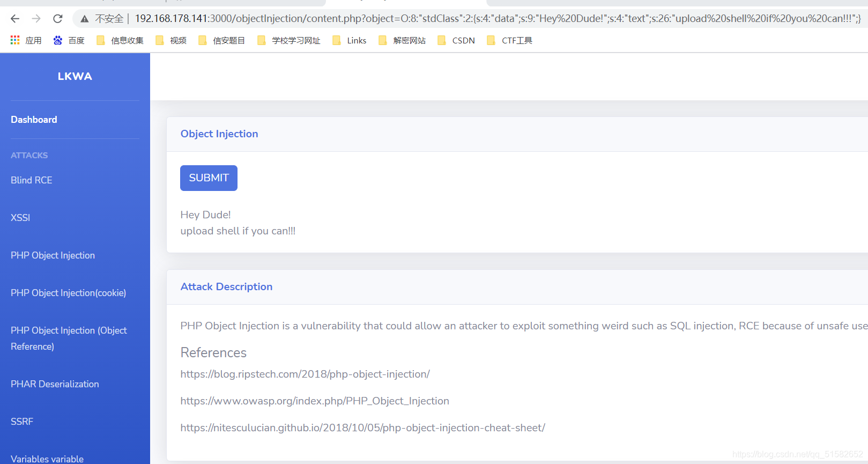
Task: Go to the Dashboard sidebar item
Action: [x=34, y=120]
